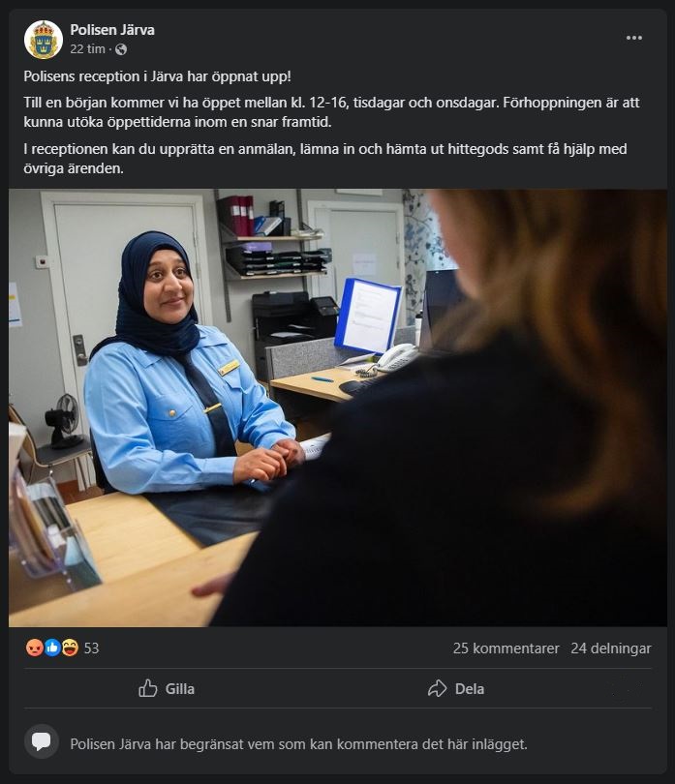Click the restricted comments notice text
The height and width of the screenshot is (784, 675).
298,744
